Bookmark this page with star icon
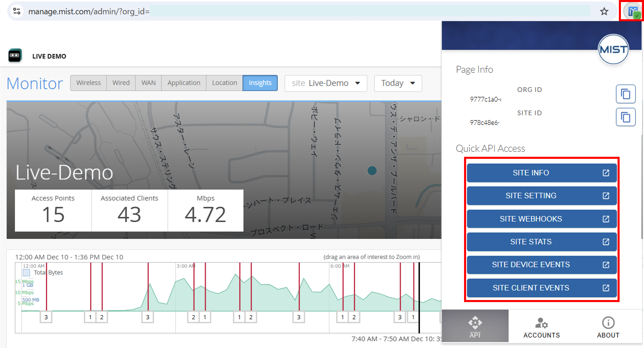Screen dimensions: 644x348 click(604, 12)
